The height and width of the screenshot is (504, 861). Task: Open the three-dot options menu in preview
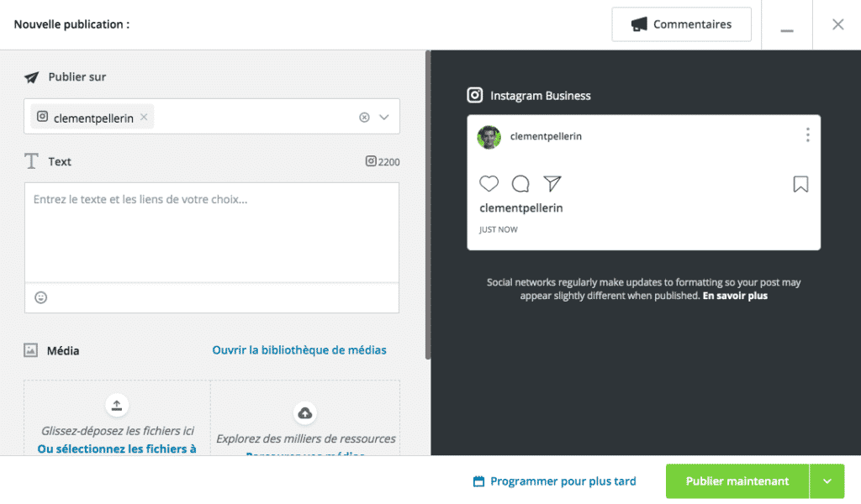point(807,135)
